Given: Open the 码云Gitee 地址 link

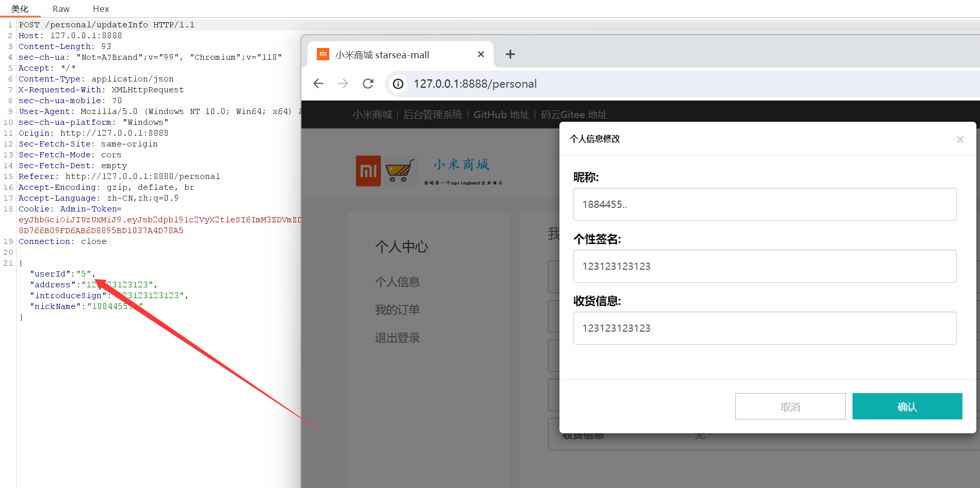Looking at the screenshot, I should point(574,115).
